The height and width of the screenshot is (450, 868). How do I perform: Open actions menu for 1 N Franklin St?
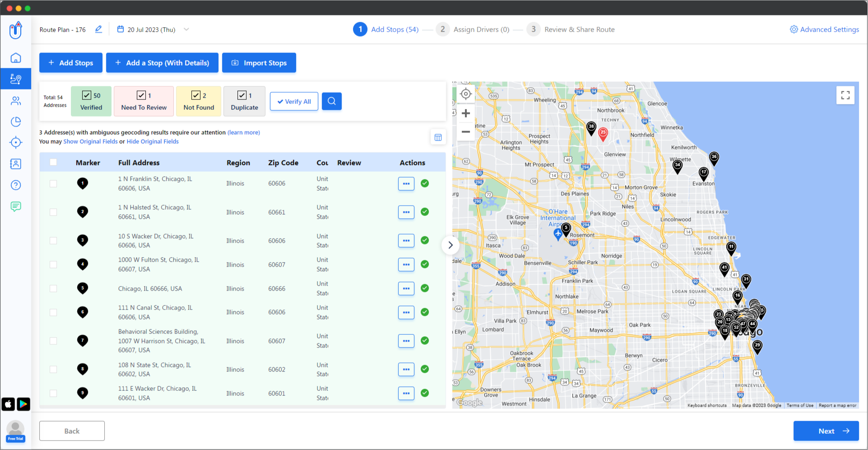pos(406,183)
